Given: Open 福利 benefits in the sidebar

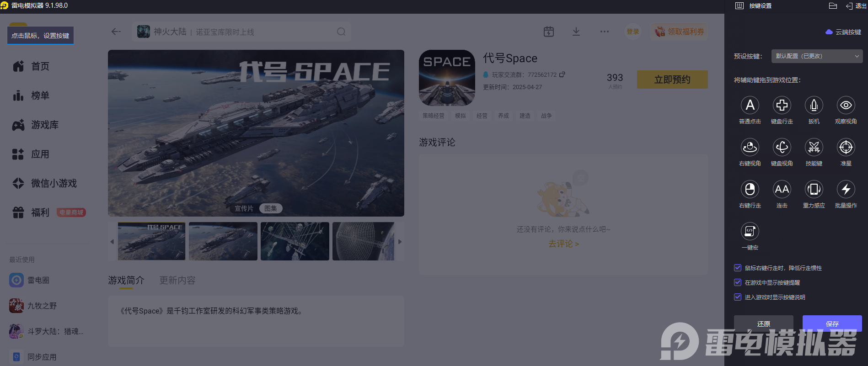Looking at the screenshot, I should [31, 212].
